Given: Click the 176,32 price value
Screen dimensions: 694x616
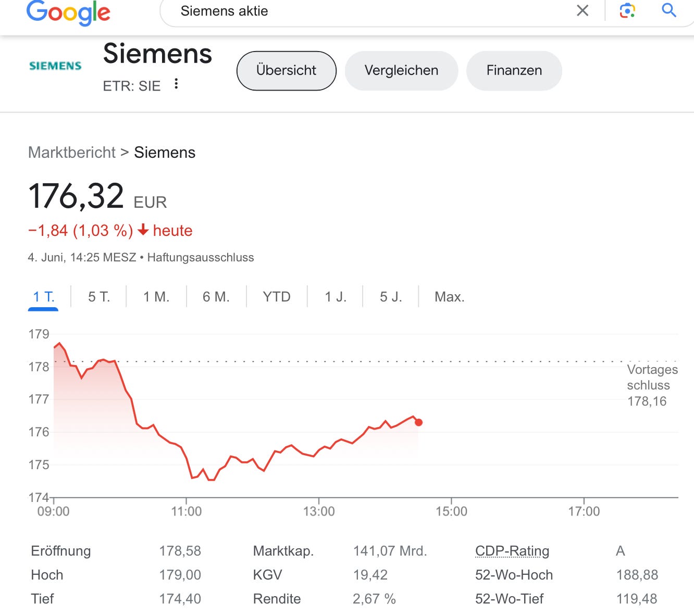Looking at the screenshot, I should coord(76,196).
